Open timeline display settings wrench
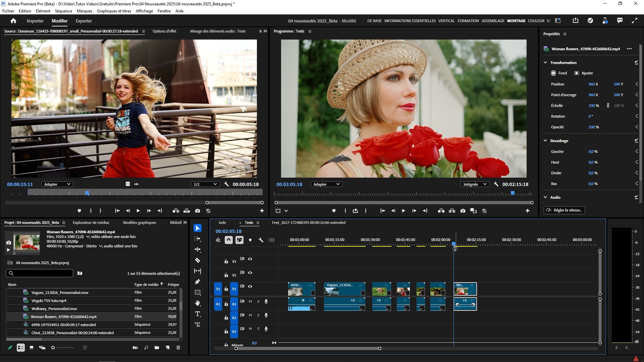The width and height of the screenshot is (644, 362). tap(261, 240)
